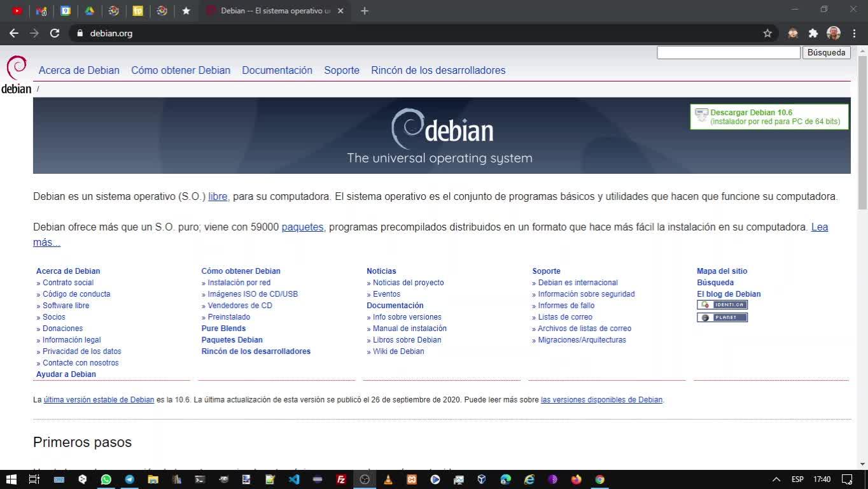The height and width of the screenshot is (489, 868).
Task: Click the Debian swirl logo in header
Action: (x=16, y=75)
